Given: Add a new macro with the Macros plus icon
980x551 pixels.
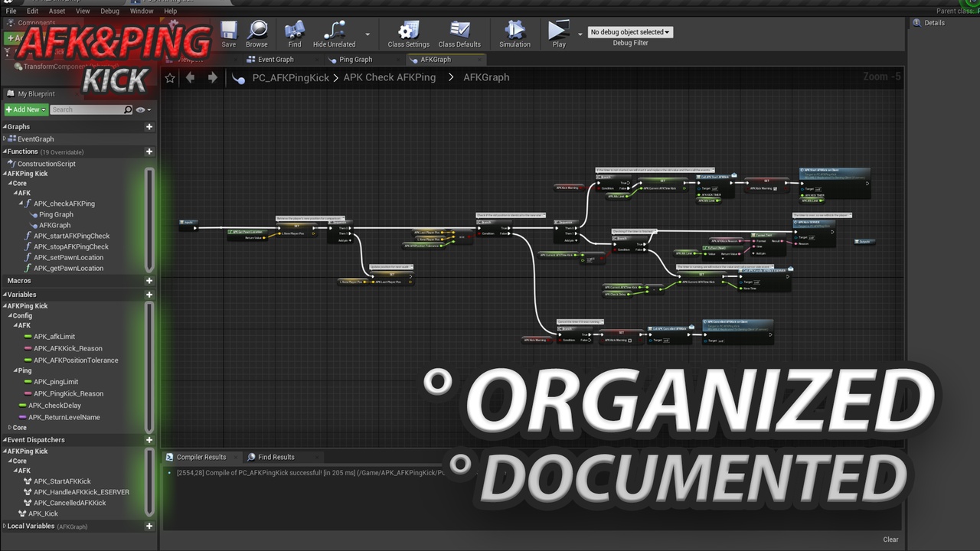Looking at the screenshot, I should pos(149,281).
